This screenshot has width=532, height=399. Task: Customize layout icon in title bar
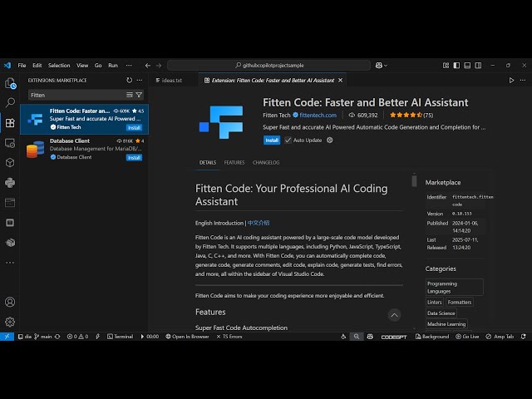pyautogui.click(x=446, y=65)
